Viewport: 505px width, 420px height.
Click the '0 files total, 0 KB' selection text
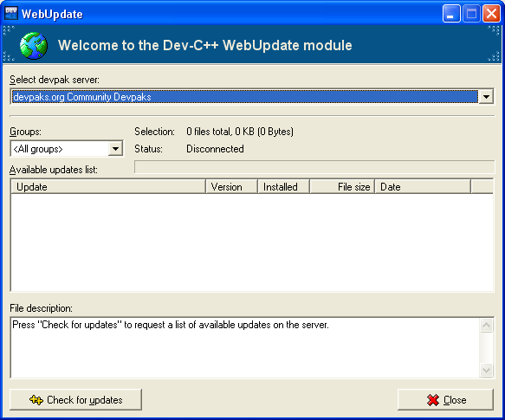tap(240, 132)
